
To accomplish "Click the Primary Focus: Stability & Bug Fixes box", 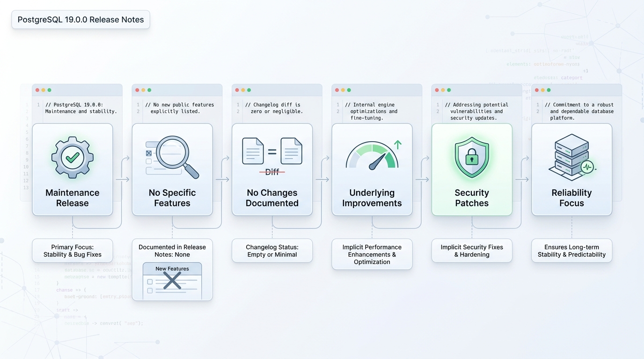I will click(x=73, y=251).
